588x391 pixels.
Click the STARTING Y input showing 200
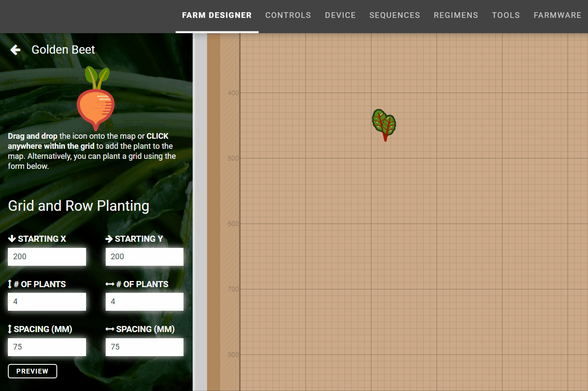point(144,257)
